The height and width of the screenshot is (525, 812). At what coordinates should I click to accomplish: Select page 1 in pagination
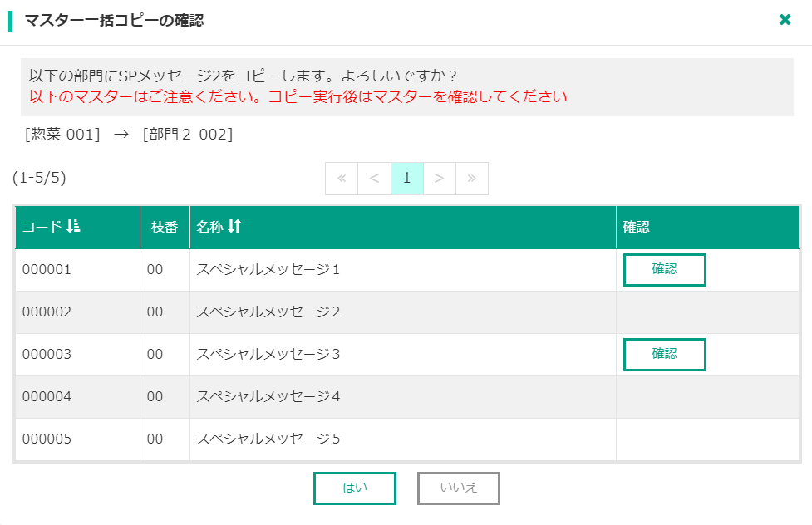(x=407, y=179)
